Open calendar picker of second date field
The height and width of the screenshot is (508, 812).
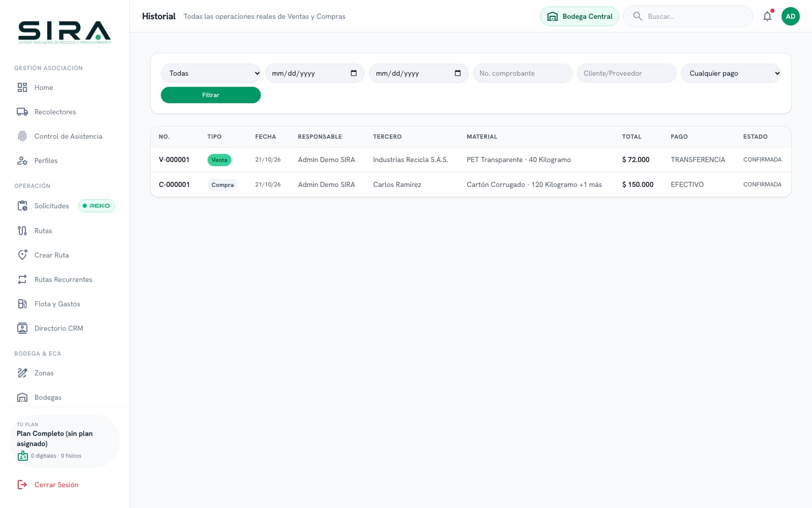pyautogui.click(x=458, y=73)
